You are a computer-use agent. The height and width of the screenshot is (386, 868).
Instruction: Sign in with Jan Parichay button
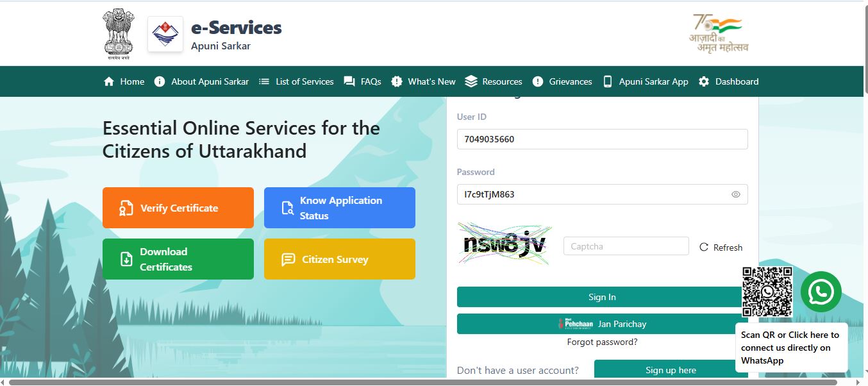coord(602,324)
